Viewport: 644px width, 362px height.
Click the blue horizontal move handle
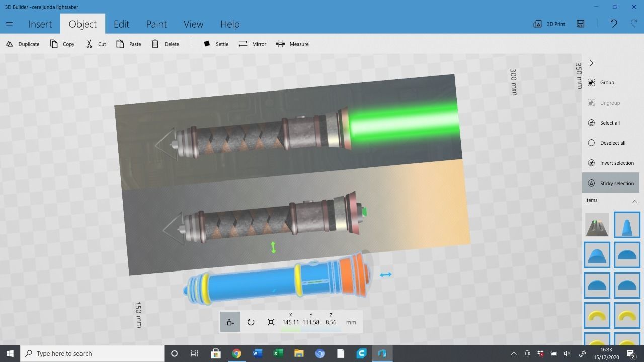pos(386,274)
